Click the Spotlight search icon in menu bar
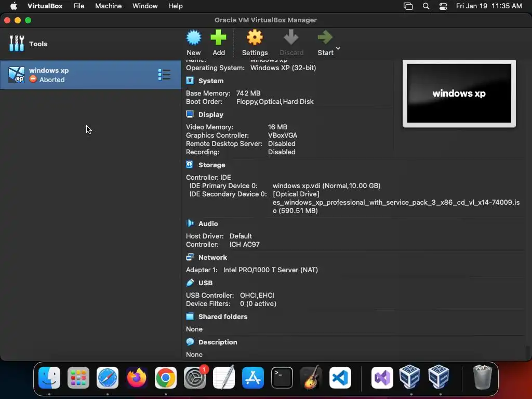532x399 pixels. click(426, 6)
